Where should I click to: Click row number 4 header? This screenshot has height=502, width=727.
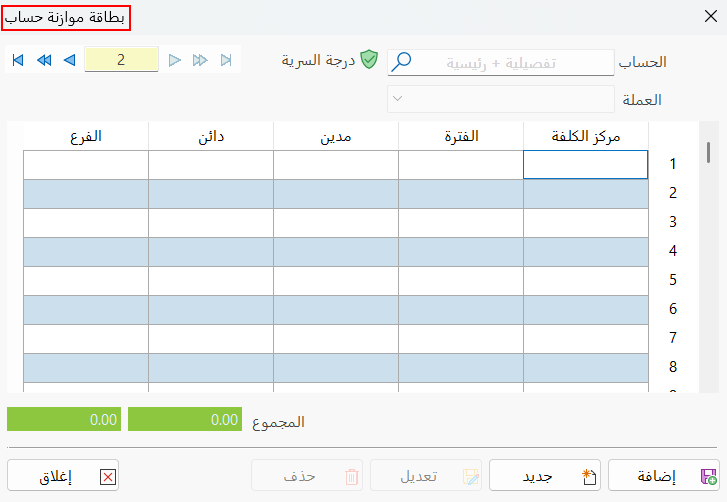[673, 251]
